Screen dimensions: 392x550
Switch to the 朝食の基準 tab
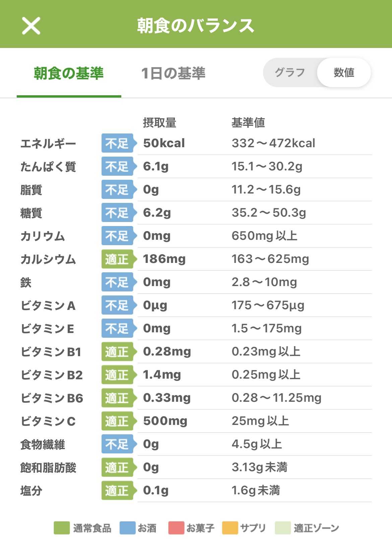[69, 73]
